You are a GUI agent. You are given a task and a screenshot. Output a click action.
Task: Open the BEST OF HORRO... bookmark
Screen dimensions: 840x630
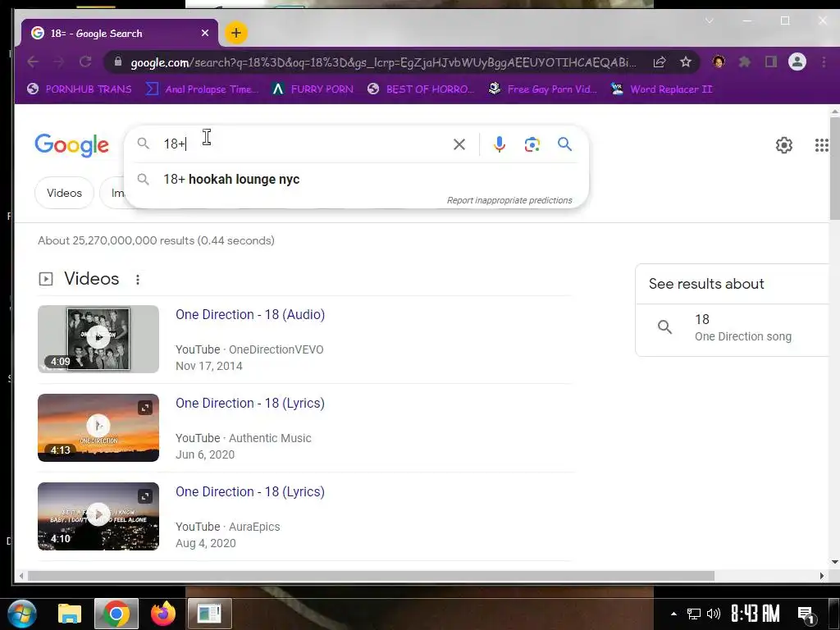tap(421, 89)
